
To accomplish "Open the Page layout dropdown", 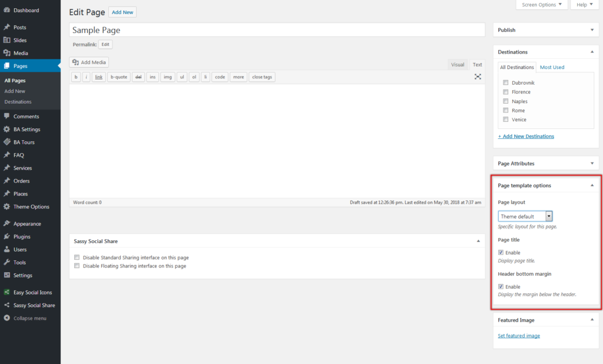I will [x=525, y=216].
